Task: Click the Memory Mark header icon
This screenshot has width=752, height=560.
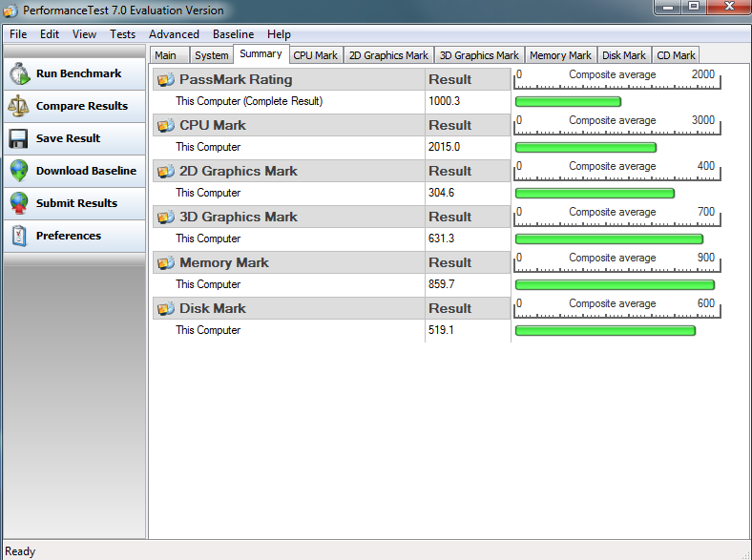Action: tap(166, 262)
